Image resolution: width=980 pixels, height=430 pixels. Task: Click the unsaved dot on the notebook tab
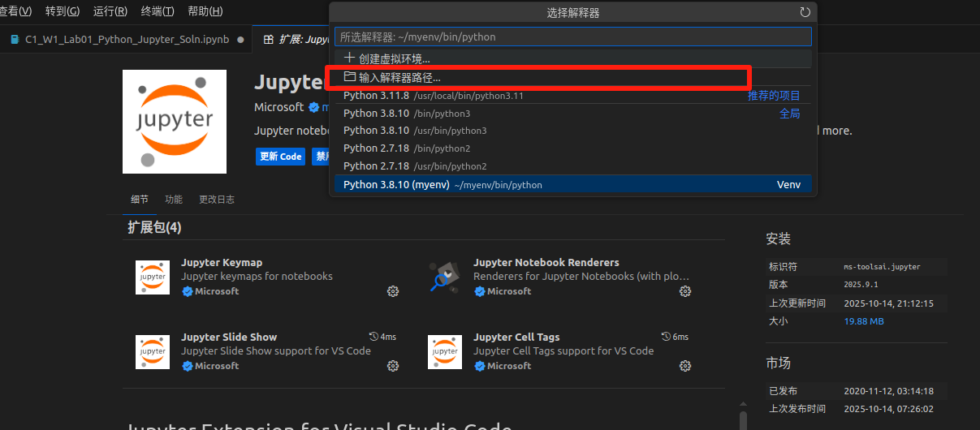click(240, 39)
